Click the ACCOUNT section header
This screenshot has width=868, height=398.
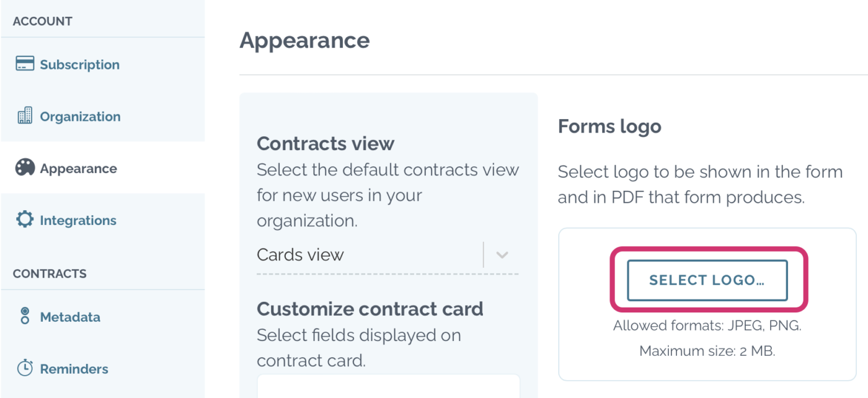click(x=42, y=20)
